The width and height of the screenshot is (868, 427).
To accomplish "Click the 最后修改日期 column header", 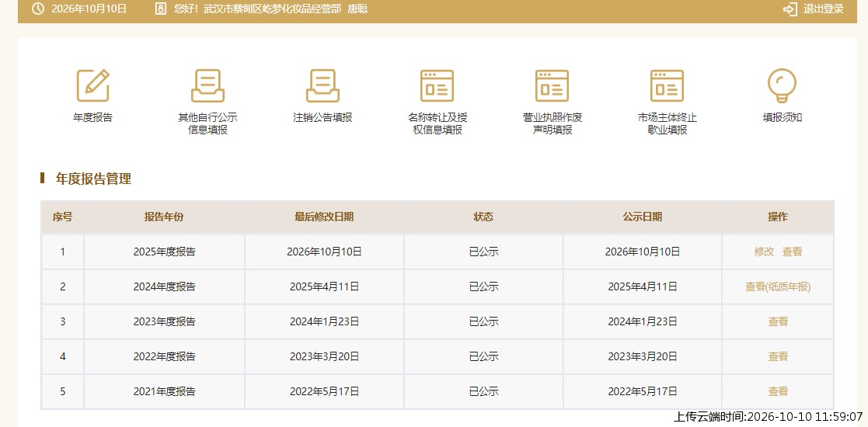I will (x=324, y=217).
